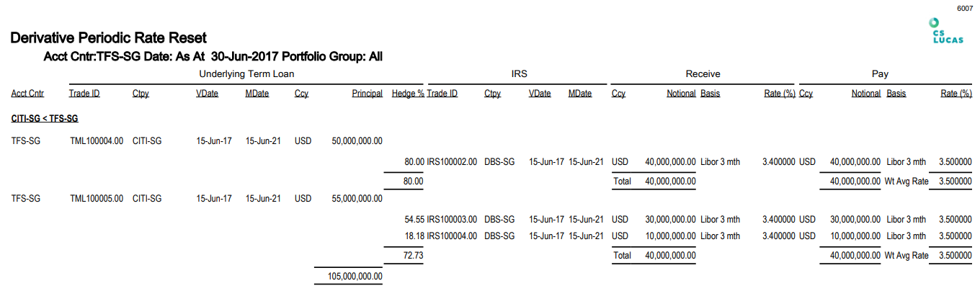Click the Underlying Term Loan section header
Viewport: 980px width, 291px height.
246,74
